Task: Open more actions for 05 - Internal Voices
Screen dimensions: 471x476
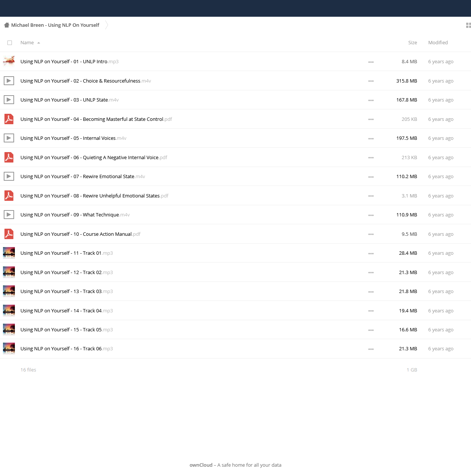Action: tap(371, 139)
